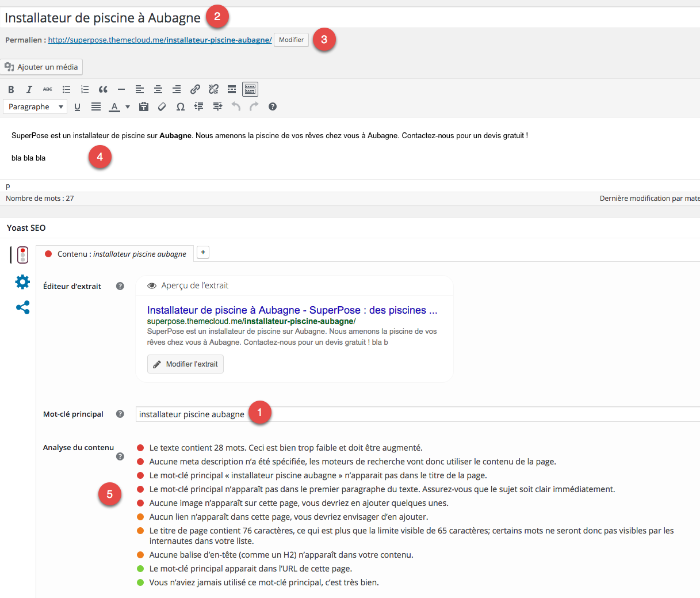Image resolution: width=700 pixels, height=598 pixels.
Task: Apply text color with the A icon
Action: pyautogui.click(x=114, y=106)
